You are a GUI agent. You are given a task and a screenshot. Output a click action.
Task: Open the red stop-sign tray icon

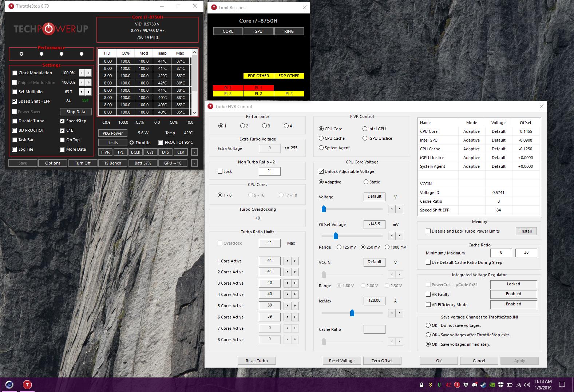(457, 385)
